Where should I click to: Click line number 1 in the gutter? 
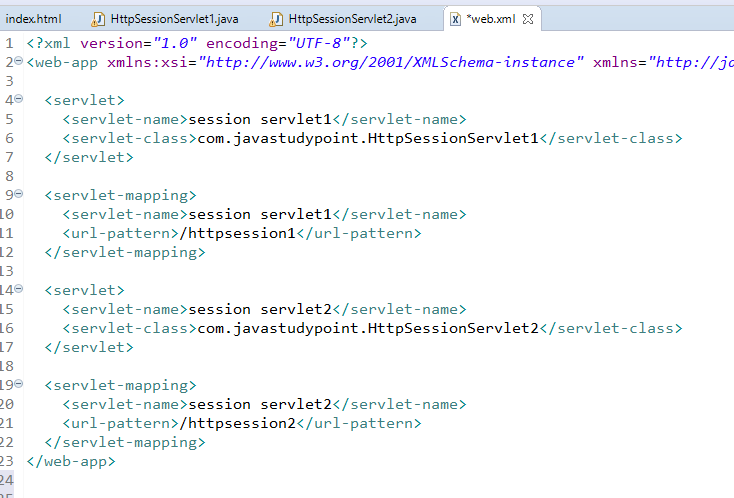click(9, 44)
